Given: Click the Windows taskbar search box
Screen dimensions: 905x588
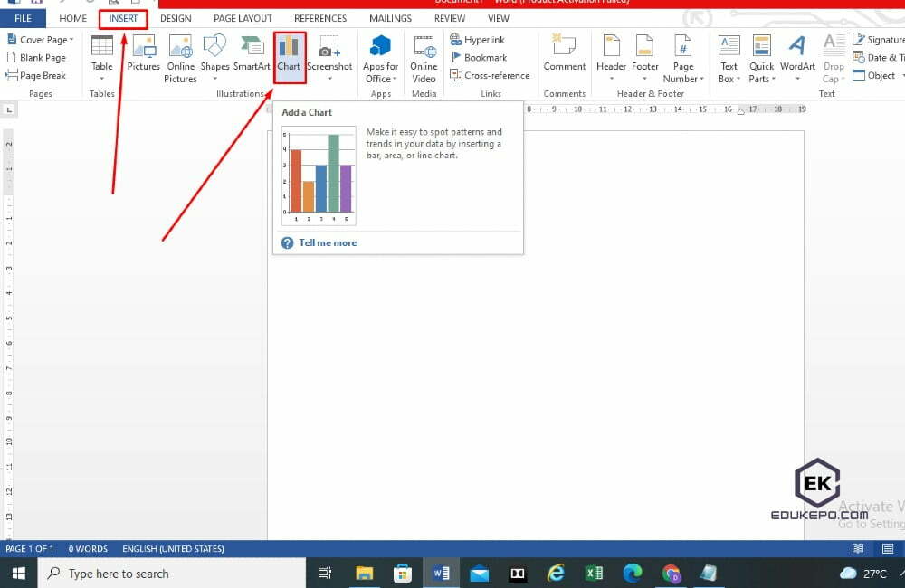Looking at the screenshot, I should [172, 573].
